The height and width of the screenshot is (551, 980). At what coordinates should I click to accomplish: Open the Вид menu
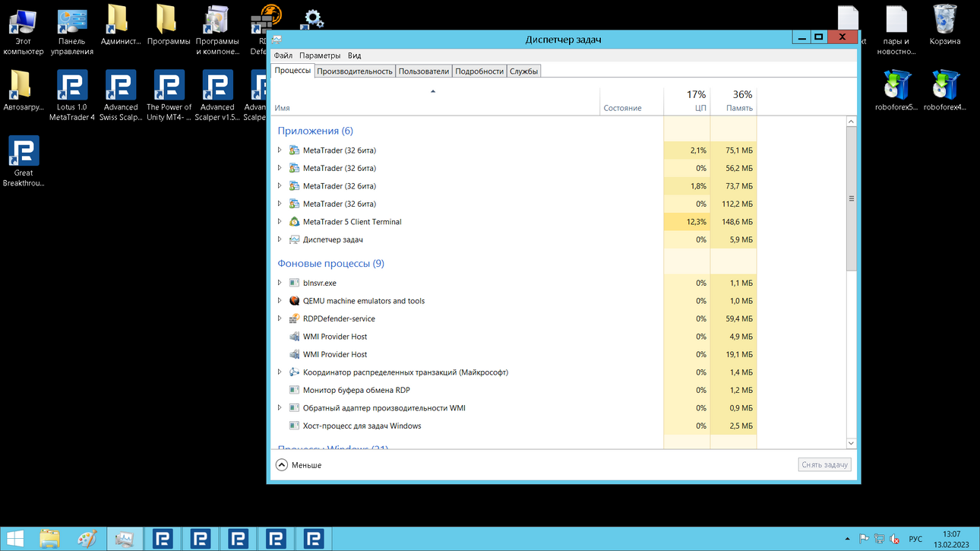[x=354, y=55]
